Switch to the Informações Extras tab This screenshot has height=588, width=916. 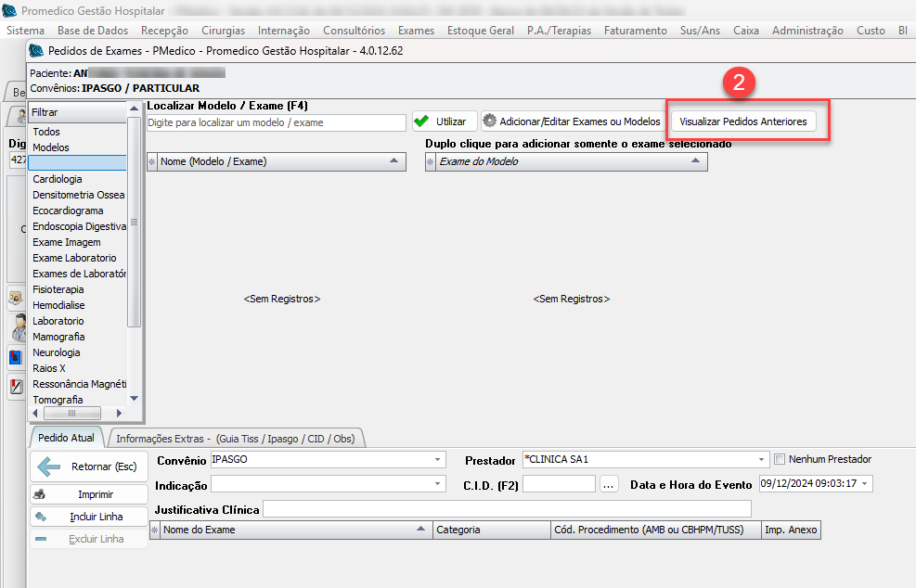coord(236,438)
